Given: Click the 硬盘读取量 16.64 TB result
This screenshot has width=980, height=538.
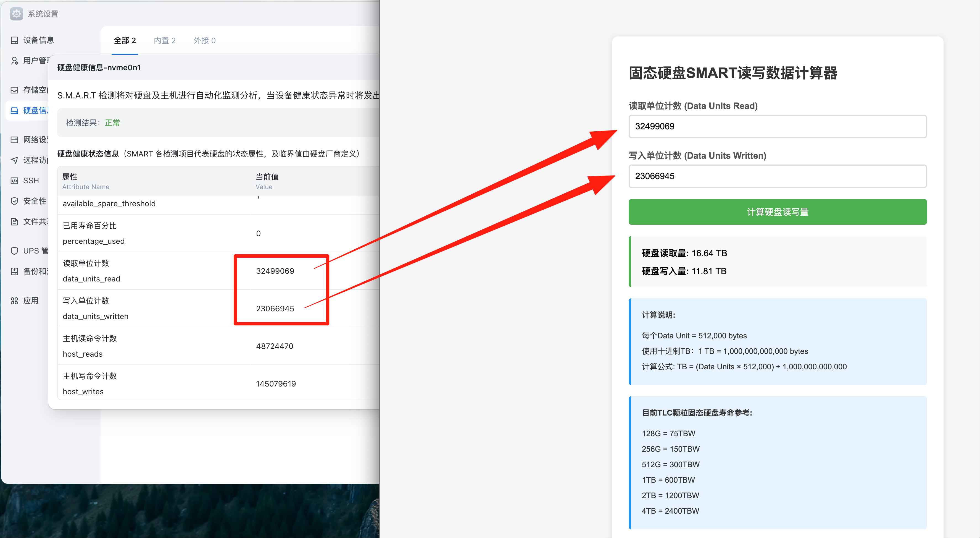Looking at the screenshot, I should tap(684, 253).
